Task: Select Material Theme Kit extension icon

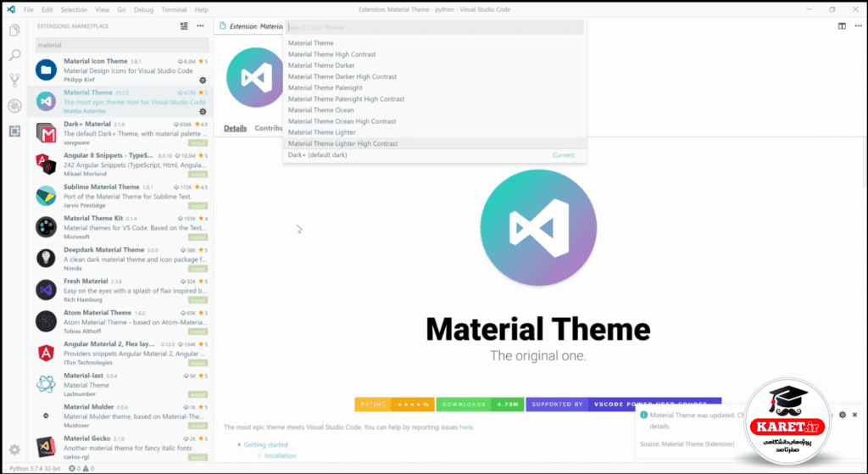Action: (x=46, y=227)
